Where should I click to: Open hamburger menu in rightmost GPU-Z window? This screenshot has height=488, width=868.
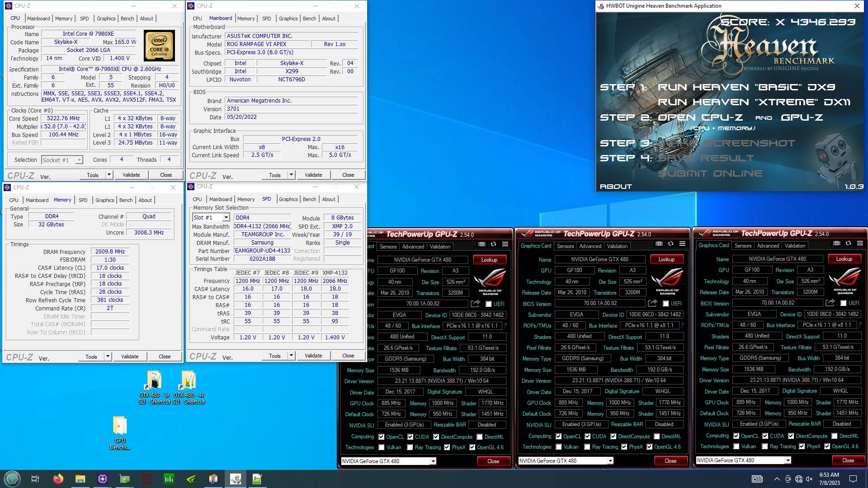[860, 244]
